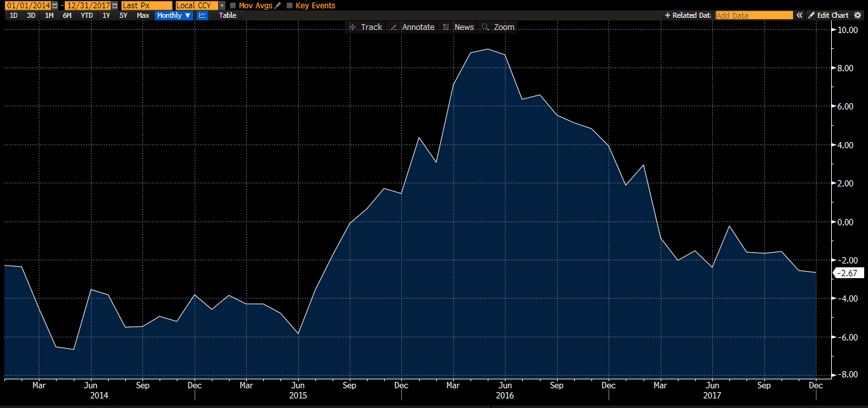Image resolution: width=868 pixels, height=408 pixels.
Task: Open the start date calendar picker
Action: pyautogui.click(x=54, y=6)
